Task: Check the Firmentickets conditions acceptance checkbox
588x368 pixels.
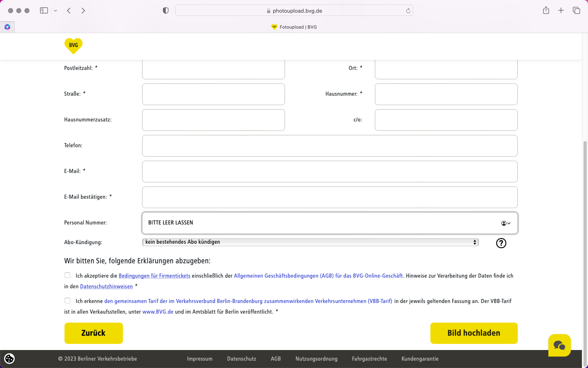Action: coord(67,276)
